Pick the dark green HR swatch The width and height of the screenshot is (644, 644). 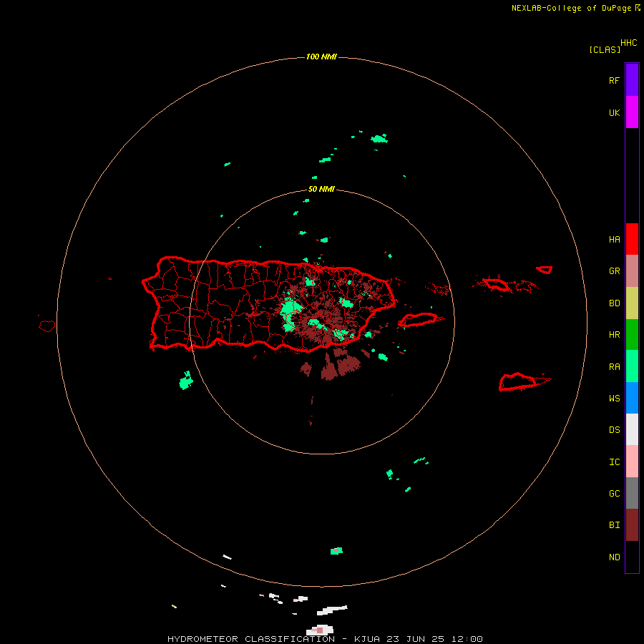pyautogui.click(x=632, y=335)
